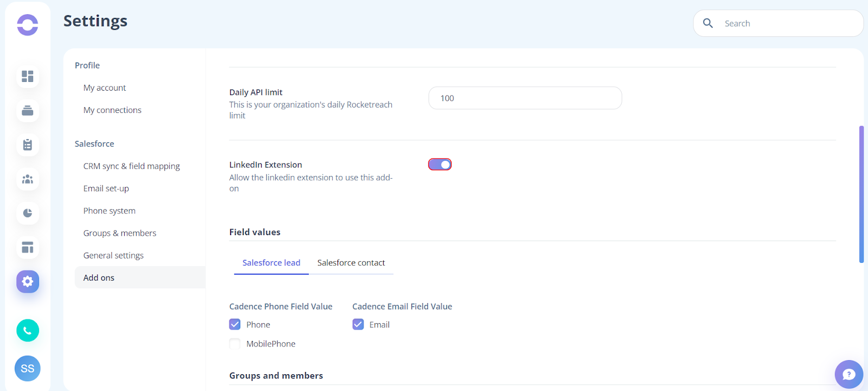The width and height of the screenshot is (868, 391).
Task: Click Cadence Email Field Value label
Action: pos(402,306)
